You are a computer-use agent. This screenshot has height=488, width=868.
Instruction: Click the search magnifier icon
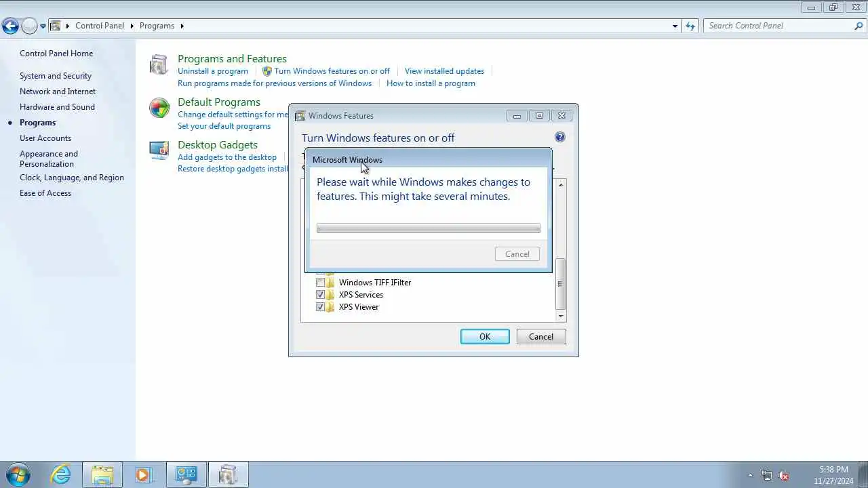pyautogui.click(x=859, y=26)
